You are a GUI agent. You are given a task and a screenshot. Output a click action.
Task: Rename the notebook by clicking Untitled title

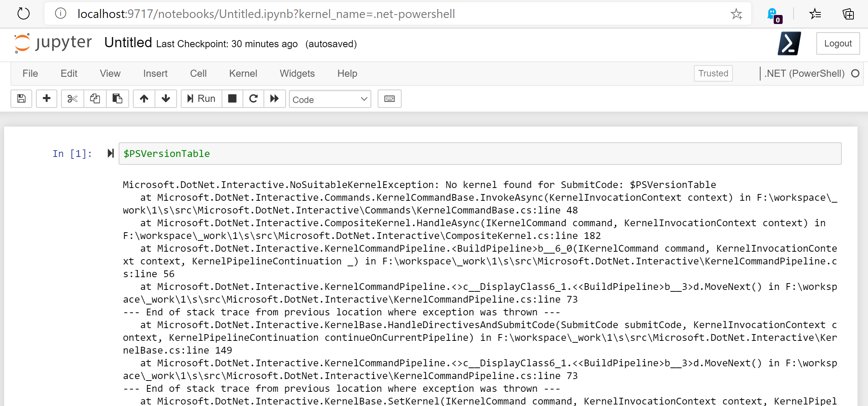tap(128, 42)
